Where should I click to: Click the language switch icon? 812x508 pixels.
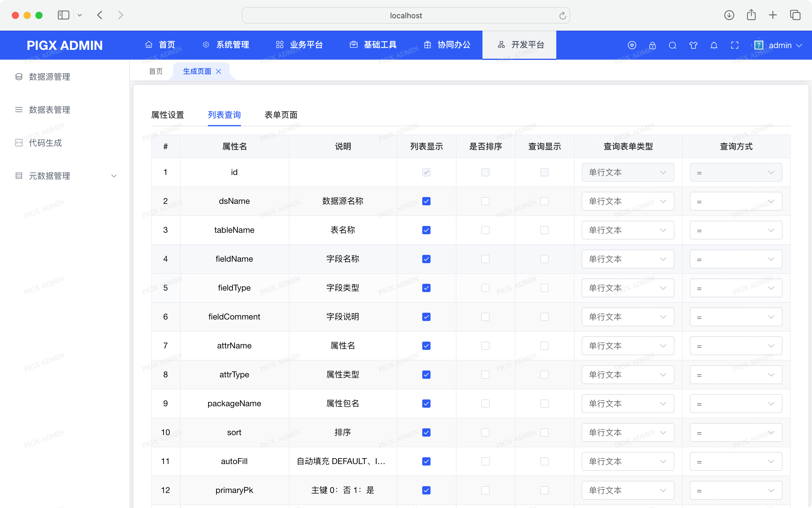click(632, 45)
